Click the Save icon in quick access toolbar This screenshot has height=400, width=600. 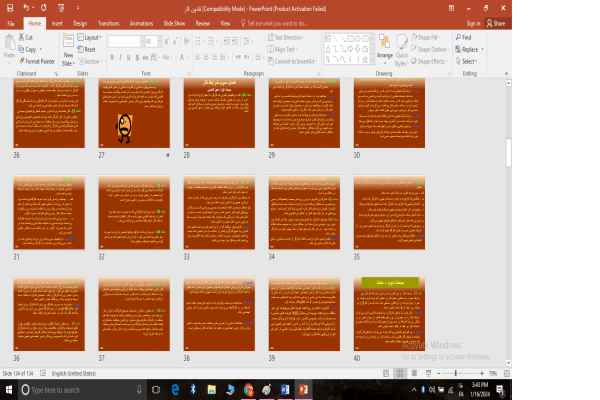click(7, 7)
